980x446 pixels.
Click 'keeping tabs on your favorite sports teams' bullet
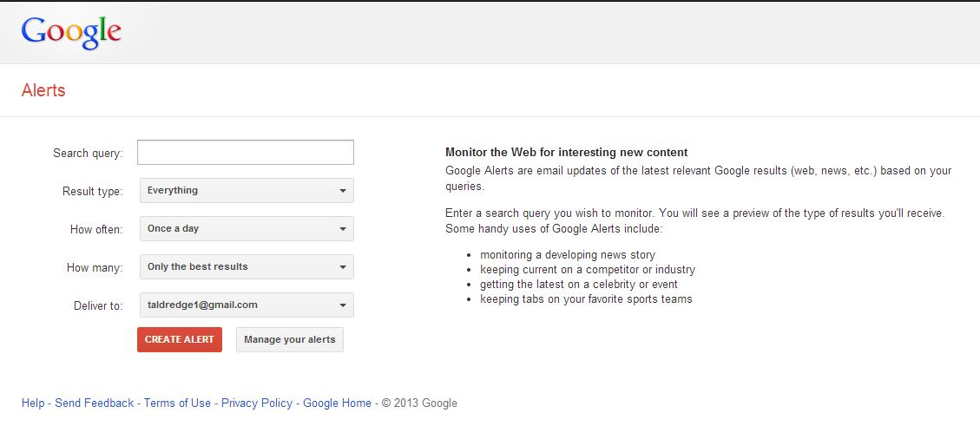click(x=586, y=298)
